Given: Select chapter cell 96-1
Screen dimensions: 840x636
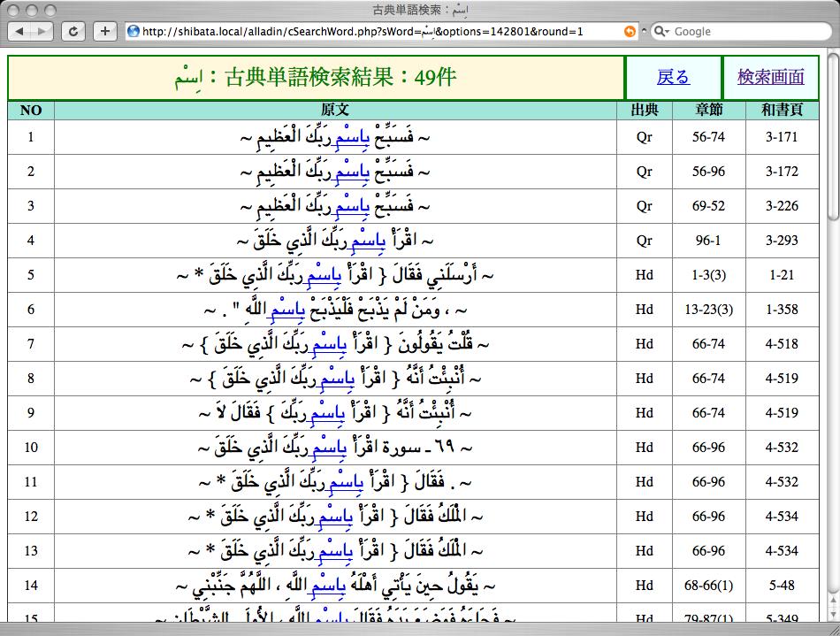Looking at the screenshot, I should pos(709,241).
